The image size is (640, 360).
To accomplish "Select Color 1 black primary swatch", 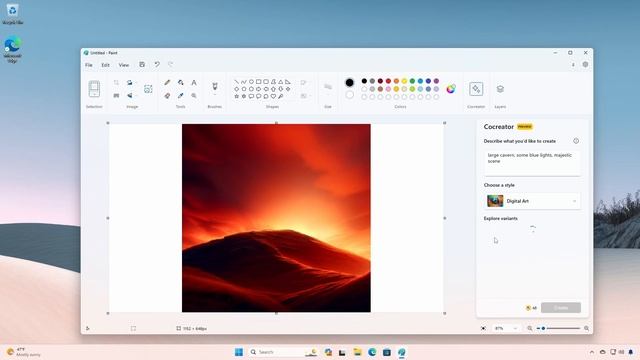I will 349,82.
